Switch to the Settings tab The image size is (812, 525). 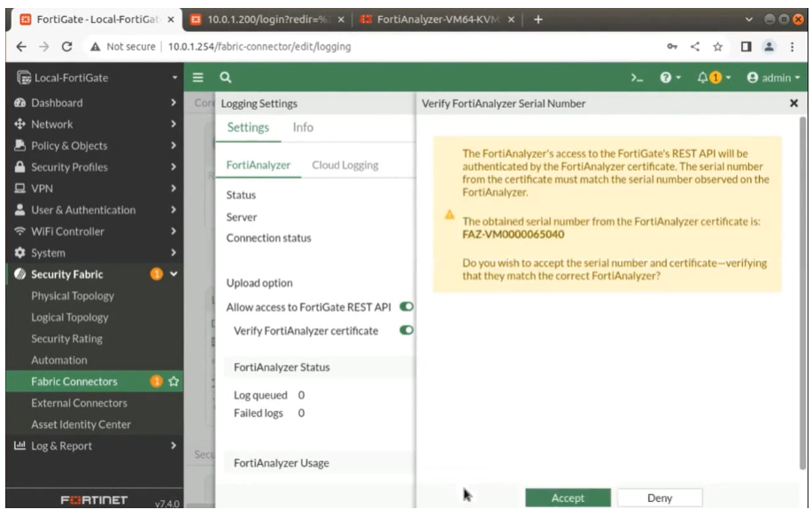[248, 127]
